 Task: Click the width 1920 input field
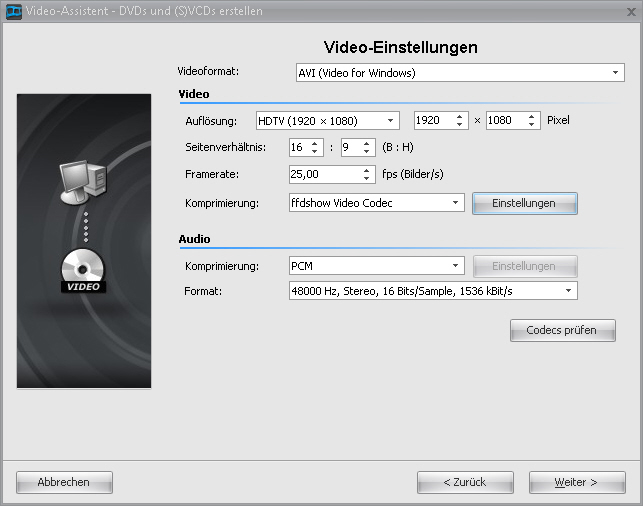coord(432,121)
